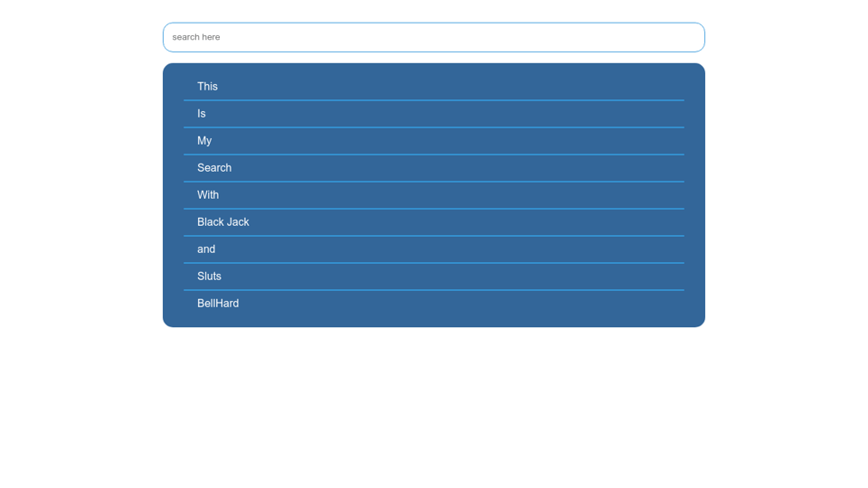This screenshot has width=868, height=488.
Task: Pick "Search" from the blue list
Action: [214, 168]
